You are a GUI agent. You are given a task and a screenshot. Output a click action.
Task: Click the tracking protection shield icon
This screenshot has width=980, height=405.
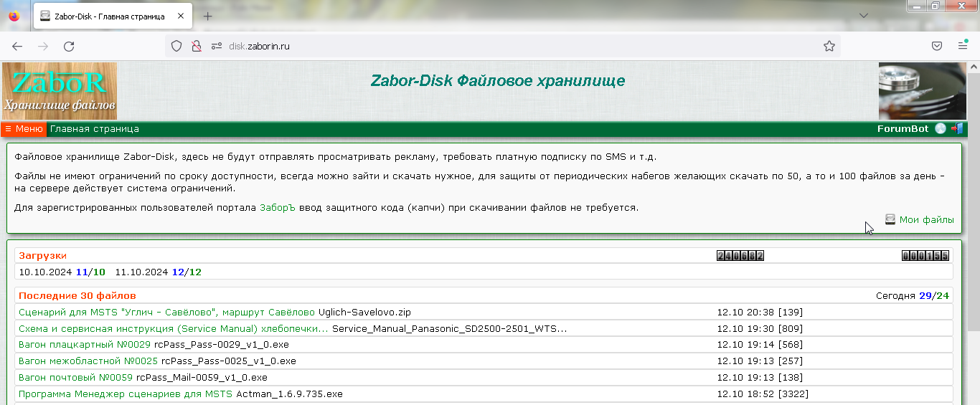[x=176, y=46]
